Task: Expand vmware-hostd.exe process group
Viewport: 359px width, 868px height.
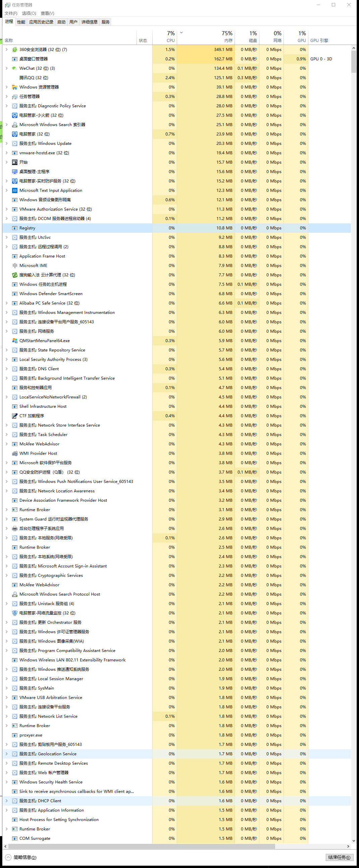Action: (x=6, y=153)
